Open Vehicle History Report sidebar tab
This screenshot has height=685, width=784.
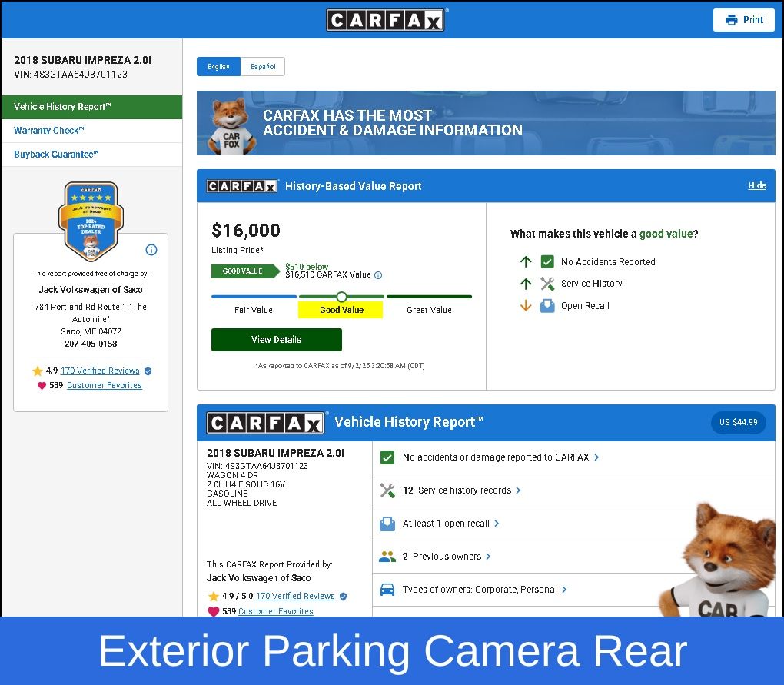tap(92, 107)
